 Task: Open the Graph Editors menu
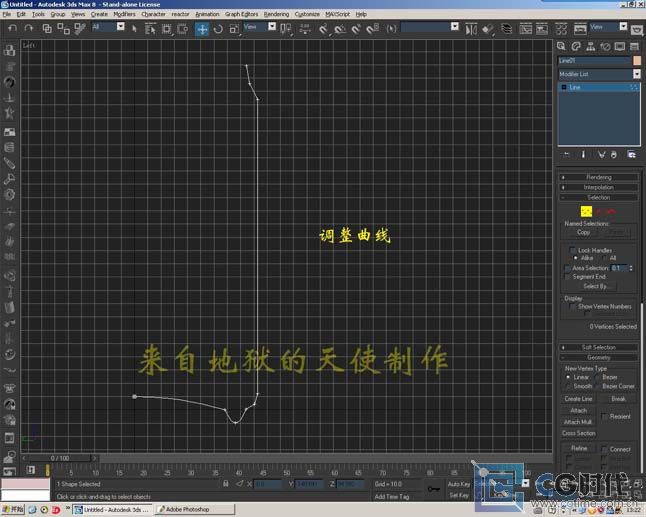241,14
